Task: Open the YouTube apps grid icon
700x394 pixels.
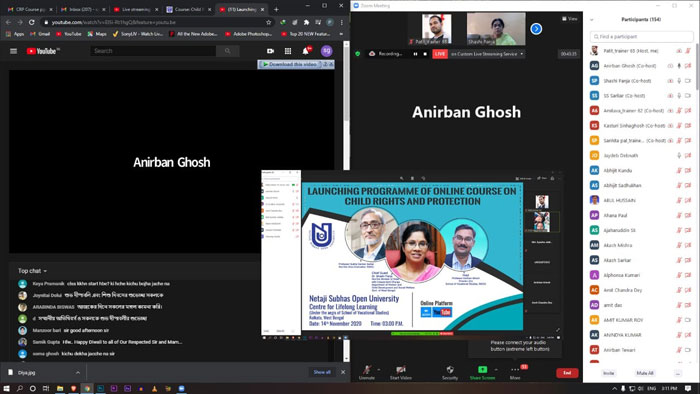Action: [288, 51]
